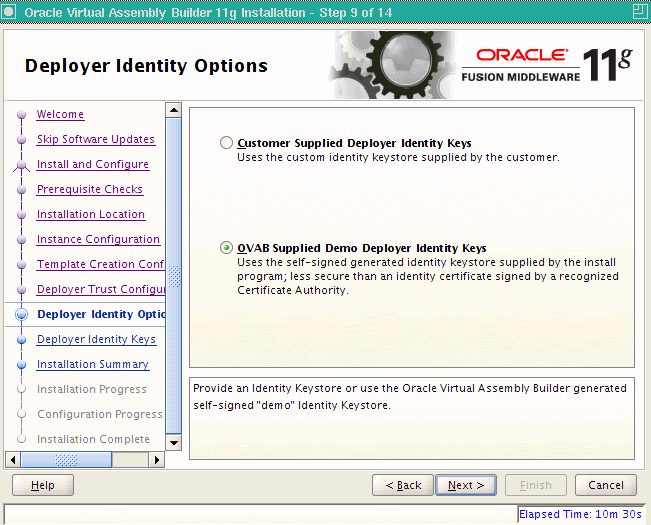The height and width of the screenshot is (525, 651).
Task: Open the Welcome step link
Action: tap(60, 114)
